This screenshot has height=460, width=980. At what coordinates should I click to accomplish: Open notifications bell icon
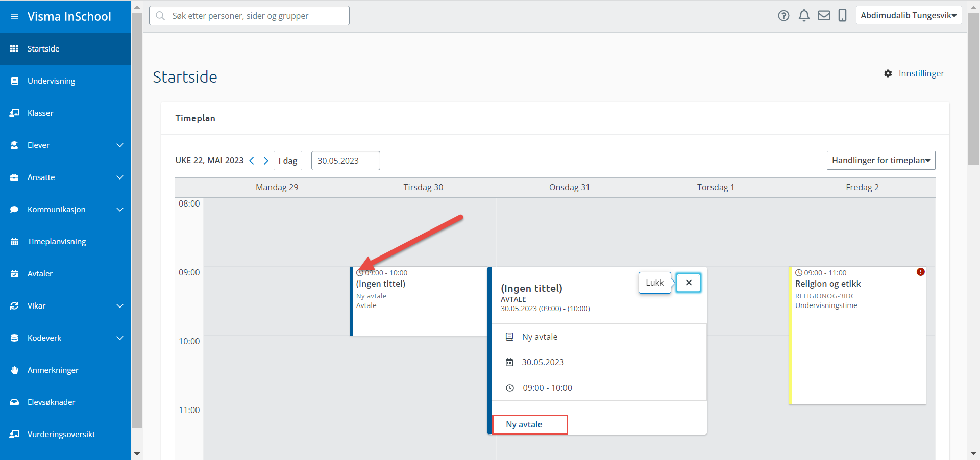point(804,16)
